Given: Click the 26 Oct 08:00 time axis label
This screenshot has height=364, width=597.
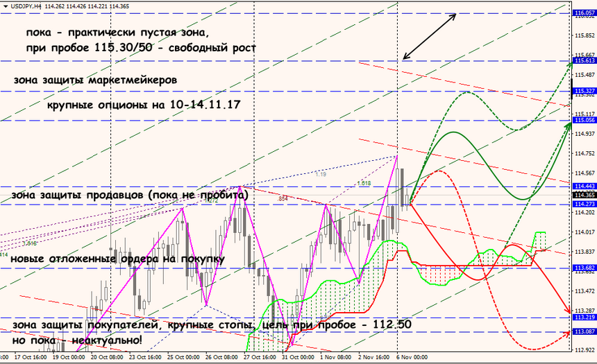Looking at the screenshot, I should pyautogui.click(x=221, y=358).
